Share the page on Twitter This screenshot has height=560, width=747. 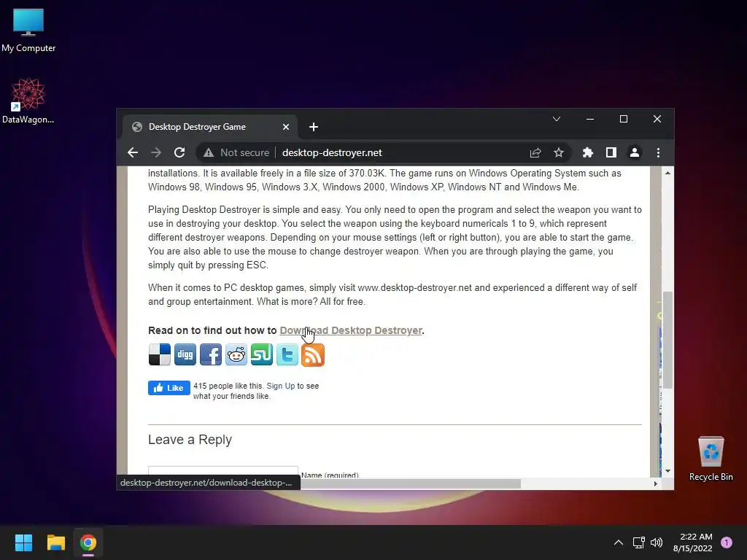[x=287, y=355]
